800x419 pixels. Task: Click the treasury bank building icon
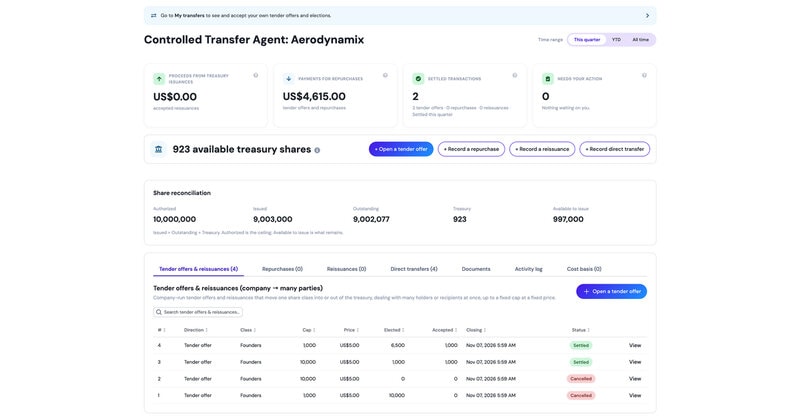159,149
